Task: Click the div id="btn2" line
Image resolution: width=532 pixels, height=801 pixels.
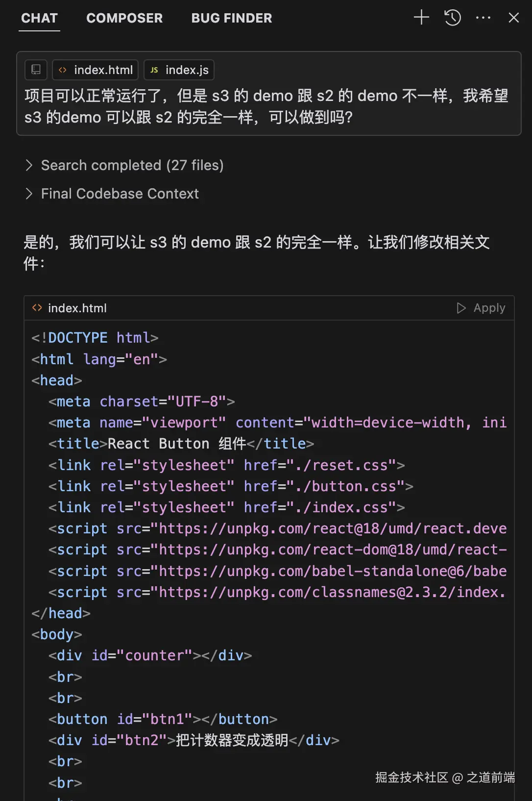Action: tap(194, 740)
